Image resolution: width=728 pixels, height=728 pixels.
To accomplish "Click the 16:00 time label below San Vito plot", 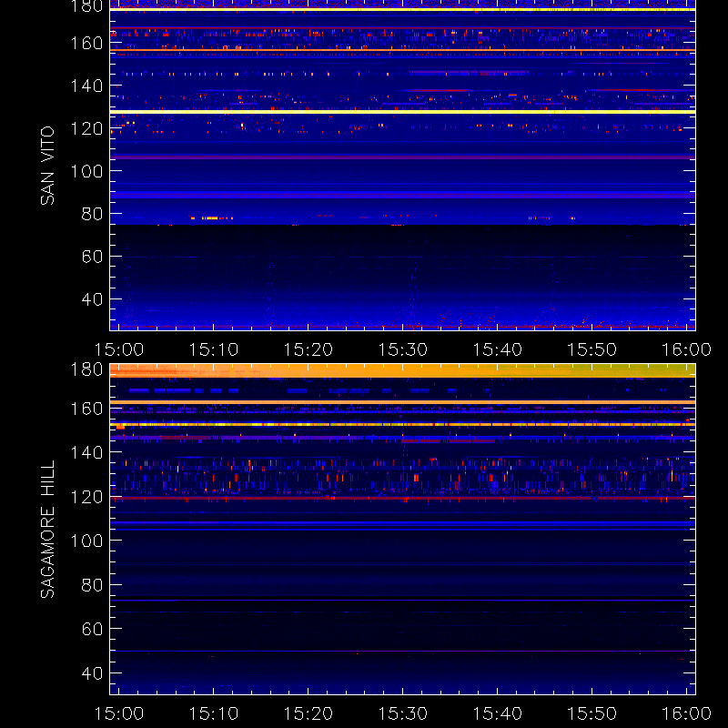I will tap(686, 349).
